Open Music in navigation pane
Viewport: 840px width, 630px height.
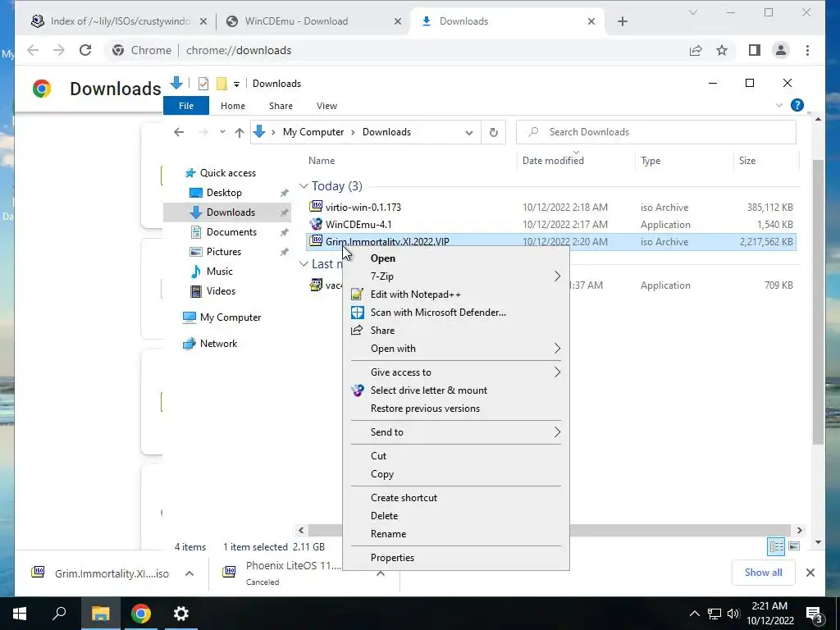click(220, 272)
